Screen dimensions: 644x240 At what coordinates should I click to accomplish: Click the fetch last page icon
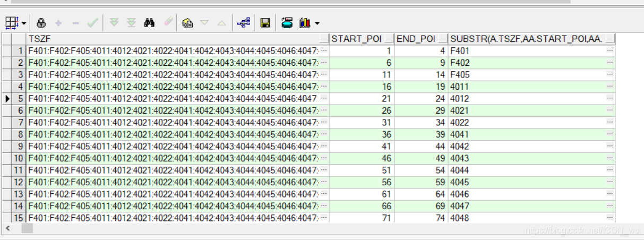point(131,23)
